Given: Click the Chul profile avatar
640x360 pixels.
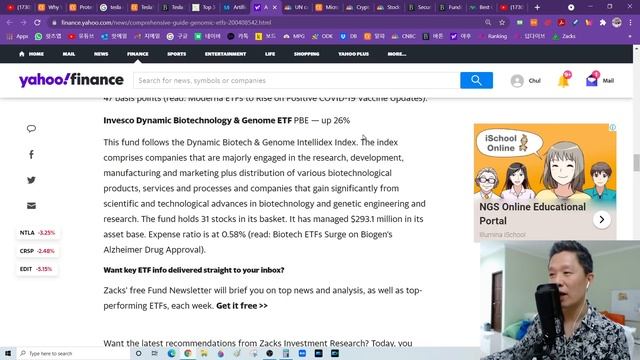Looking at the screenshot, I should [x=517, y=81].
